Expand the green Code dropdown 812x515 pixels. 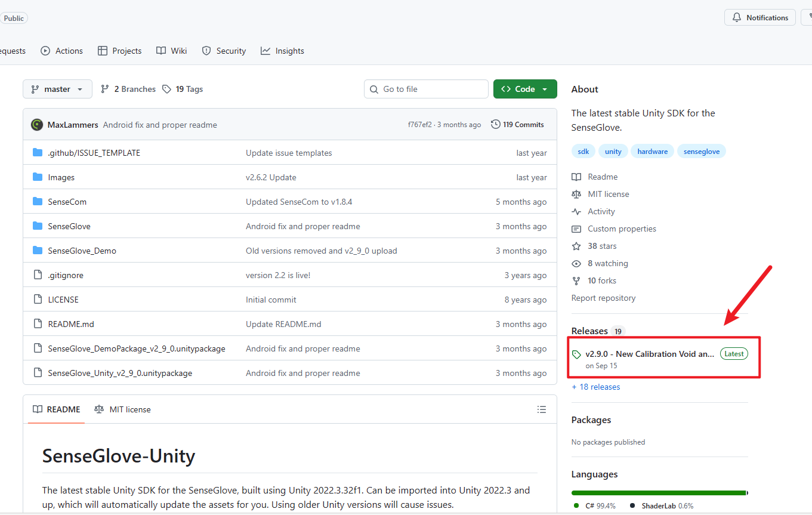[525, 89]
